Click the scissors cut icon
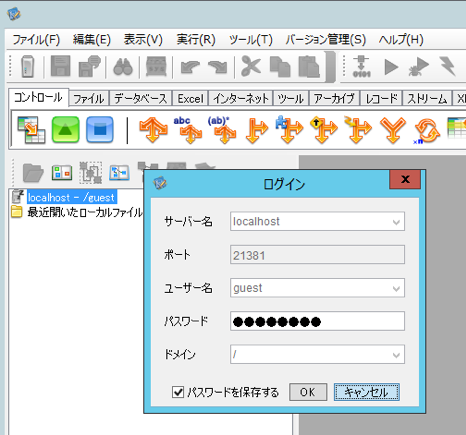466x435 pixels. click(x=251, y=66)
